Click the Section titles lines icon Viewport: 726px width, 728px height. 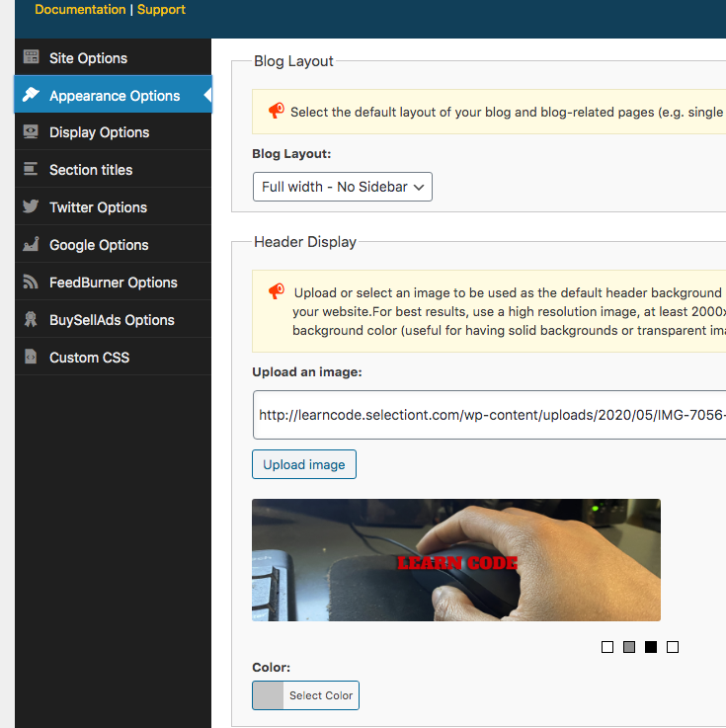click(x=31, y=169)
